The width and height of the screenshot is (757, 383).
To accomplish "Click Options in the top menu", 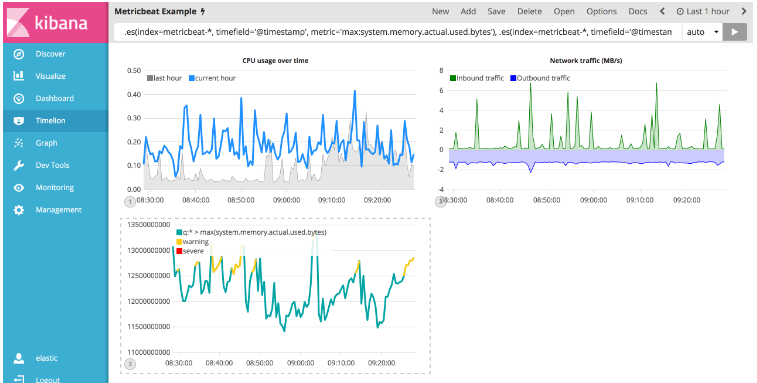I will tap(602, 11).
